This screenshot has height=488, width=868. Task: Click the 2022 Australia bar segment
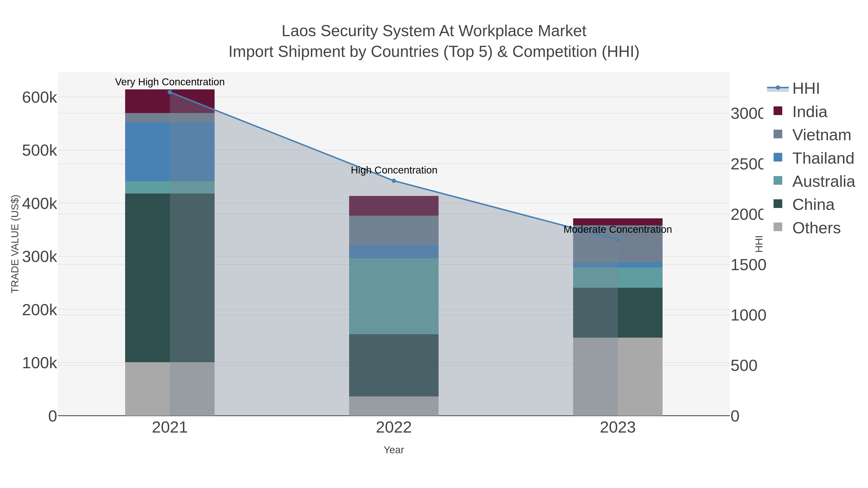393,296
